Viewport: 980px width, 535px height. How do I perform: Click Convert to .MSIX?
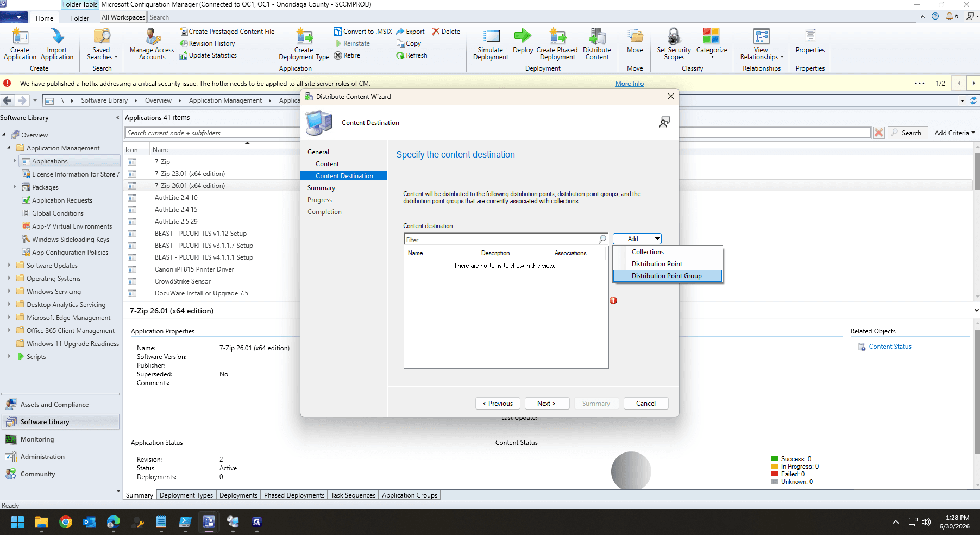363,32
